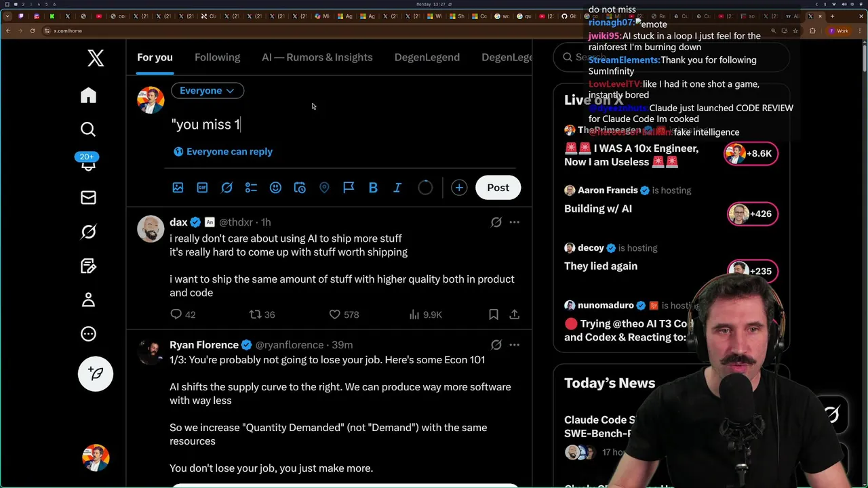868x488 pixels.
Task: Apply italic formatting in composer
Action: coord(397,188)
